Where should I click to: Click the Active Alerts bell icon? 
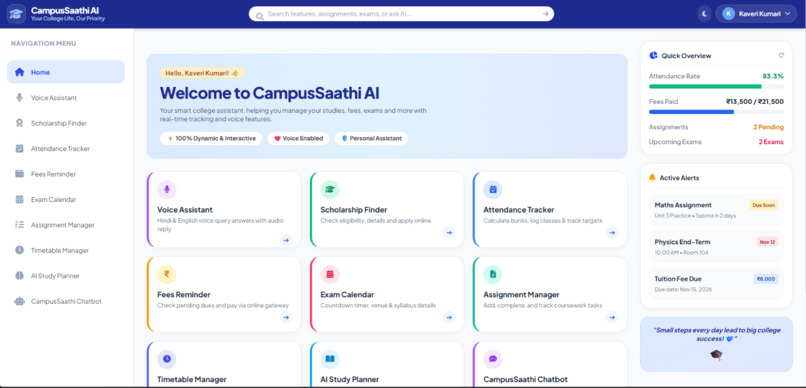click(652, 177)
